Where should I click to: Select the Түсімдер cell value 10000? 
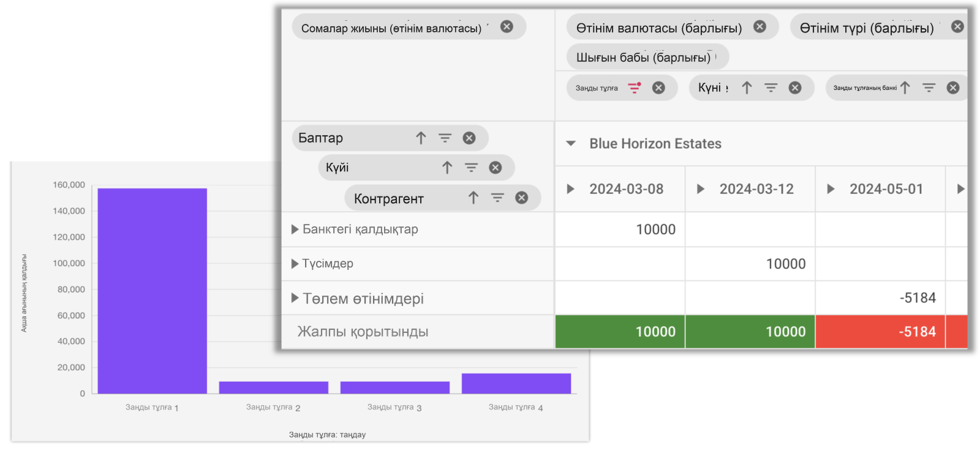[786, 264]
